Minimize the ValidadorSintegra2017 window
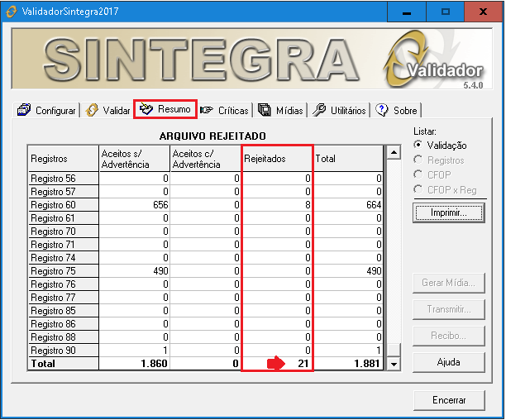 [407, 12]
